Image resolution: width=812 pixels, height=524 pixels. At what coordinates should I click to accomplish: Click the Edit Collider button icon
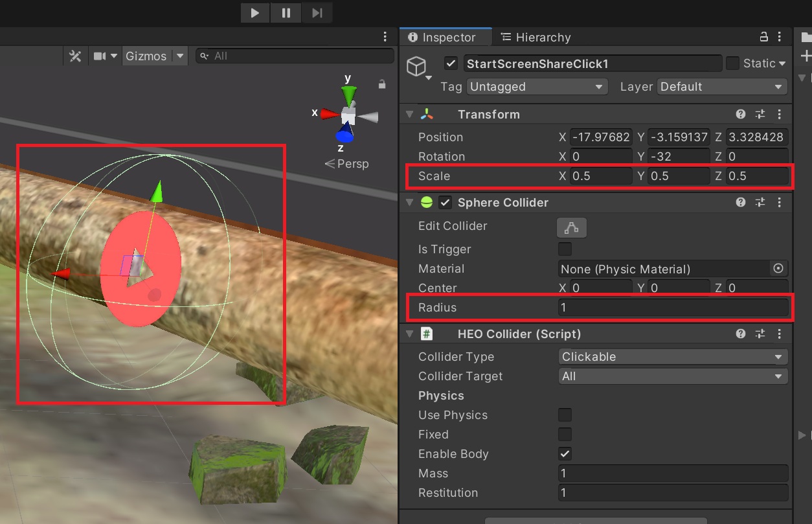coord(571,227)
